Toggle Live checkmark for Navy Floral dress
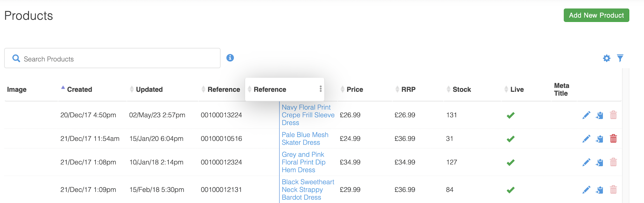 click(x=511, y=115)
